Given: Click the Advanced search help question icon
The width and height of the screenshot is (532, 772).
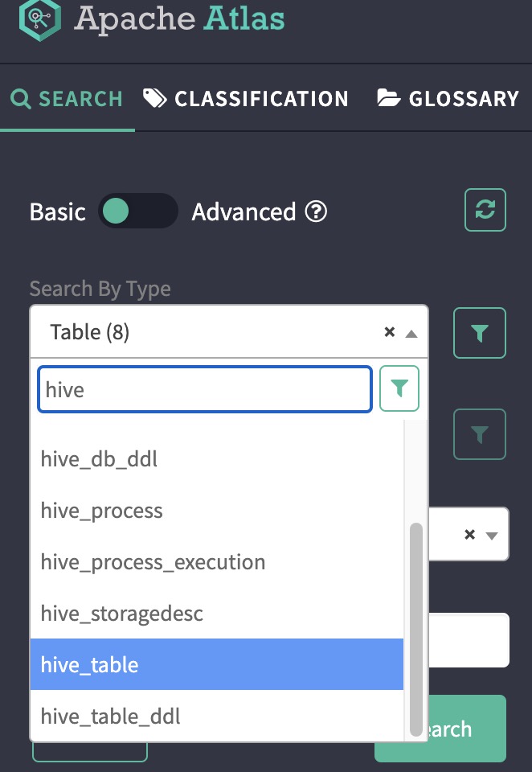Looking at the screenshot, I should [316, 211].
